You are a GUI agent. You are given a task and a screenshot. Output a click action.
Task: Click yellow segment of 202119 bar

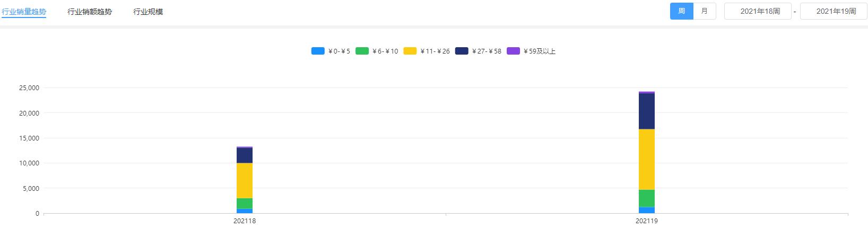[647, 159]
